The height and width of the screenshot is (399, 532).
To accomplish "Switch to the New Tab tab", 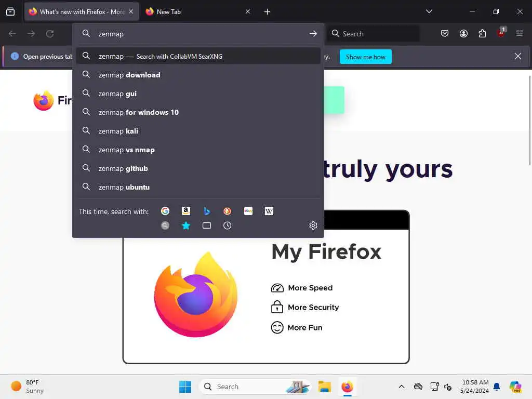I will [198, 11].
